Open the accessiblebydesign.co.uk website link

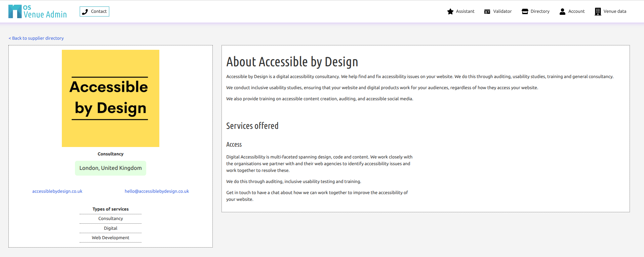pos(57,191)
